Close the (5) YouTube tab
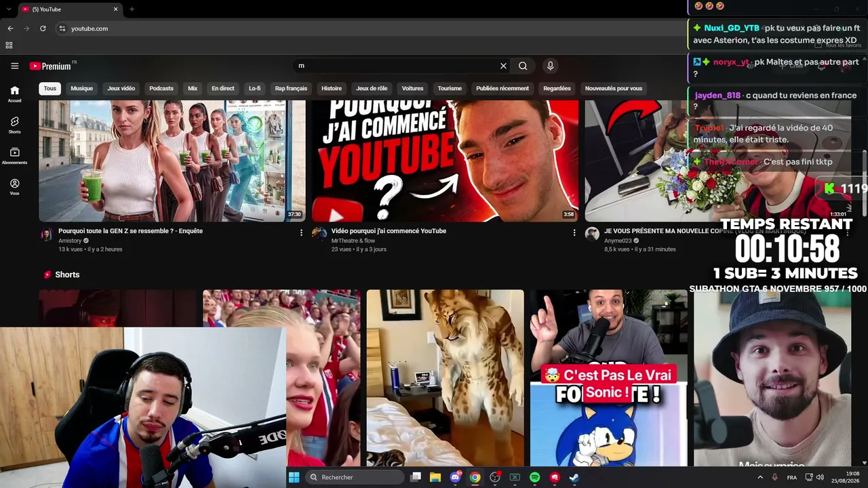 (115, 9)
